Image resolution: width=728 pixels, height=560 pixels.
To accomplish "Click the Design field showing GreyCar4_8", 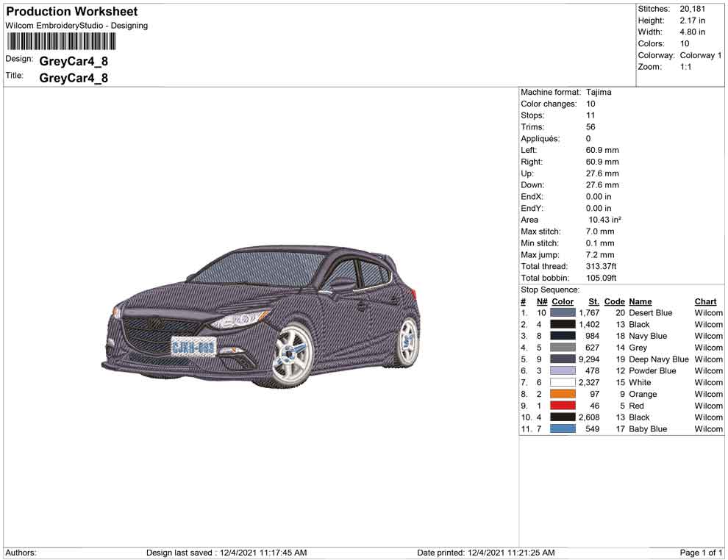I will click(x=74, y=62).
